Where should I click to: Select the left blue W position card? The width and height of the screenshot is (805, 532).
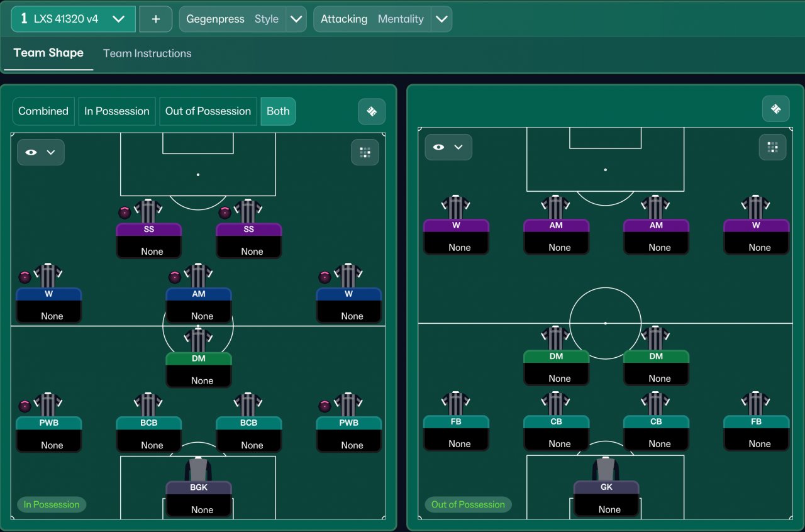49,306
